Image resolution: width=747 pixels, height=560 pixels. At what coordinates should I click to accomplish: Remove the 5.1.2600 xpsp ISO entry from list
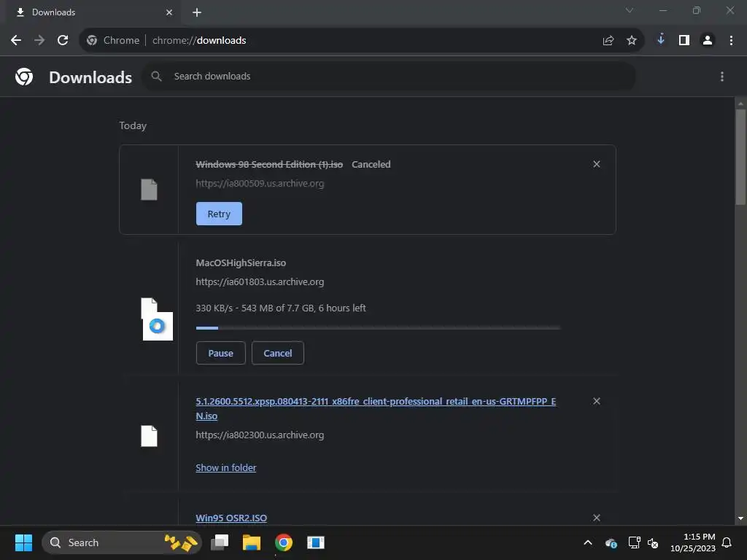pyautogui.click(x=596, y=402)
